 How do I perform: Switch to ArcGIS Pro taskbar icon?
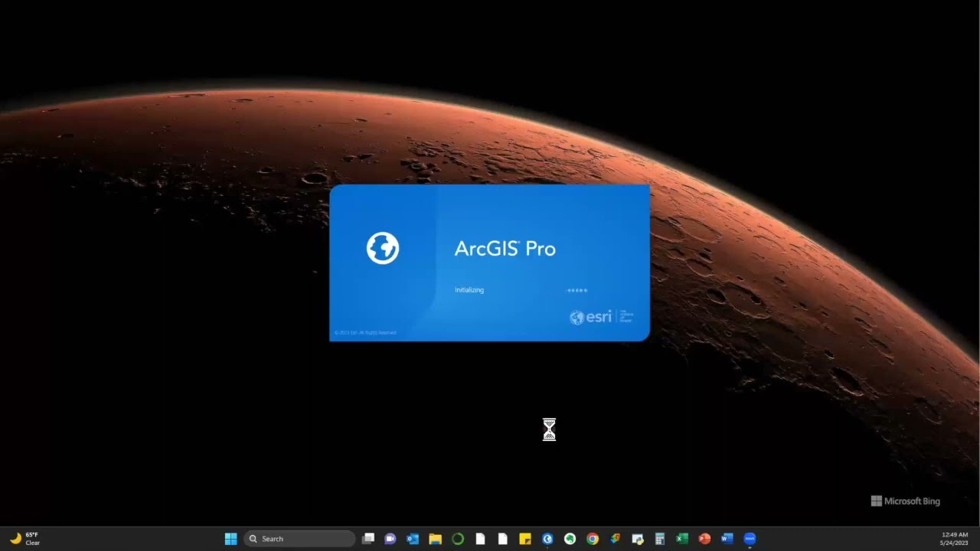(x=547, y=539)
